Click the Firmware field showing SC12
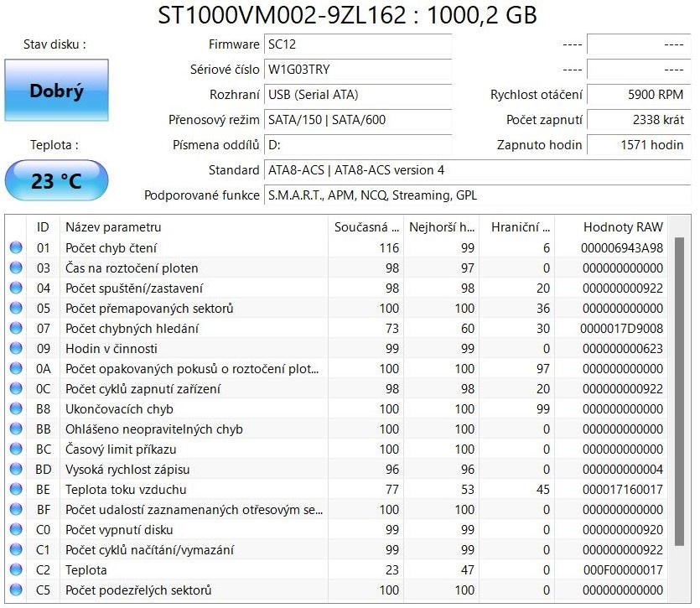The image size is (700, 608). tap(358, 45)
